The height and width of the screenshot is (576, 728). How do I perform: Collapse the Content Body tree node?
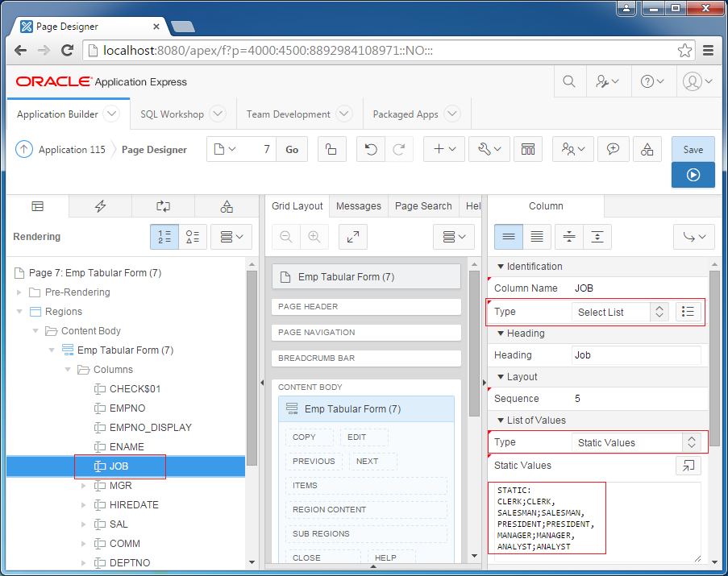tap(35, 331)
